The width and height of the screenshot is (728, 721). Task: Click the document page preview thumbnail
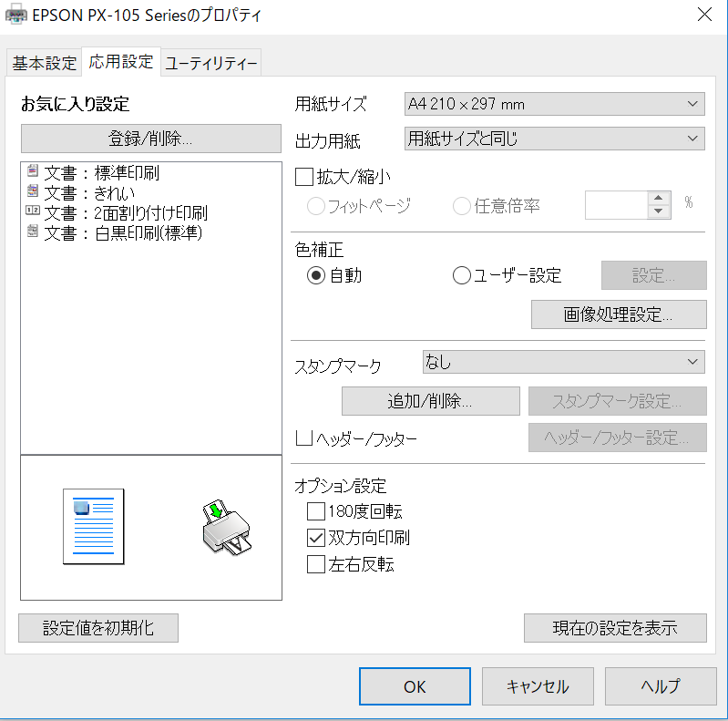pyautogui.click(x=93, y=526)
